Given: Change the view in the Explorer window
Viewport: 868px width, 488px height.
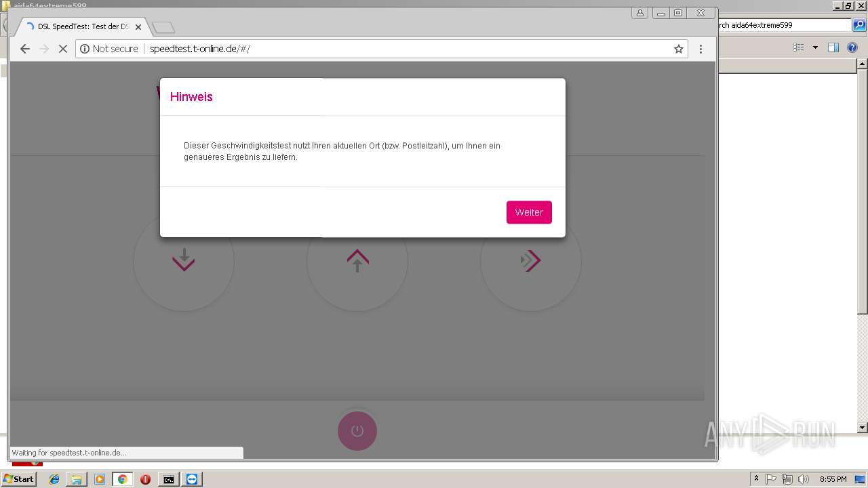Looking at the screenshot, I should (799, 47).
